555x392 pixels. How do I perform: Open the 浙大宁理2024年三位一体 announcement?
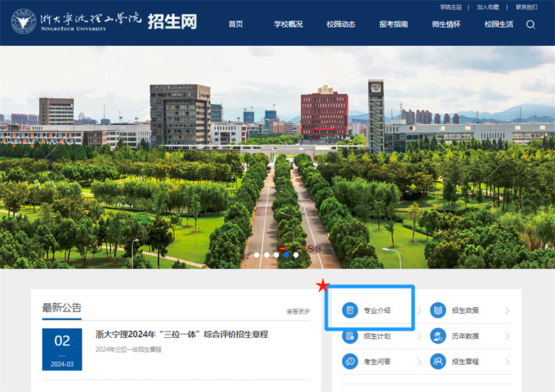(182, 334)
